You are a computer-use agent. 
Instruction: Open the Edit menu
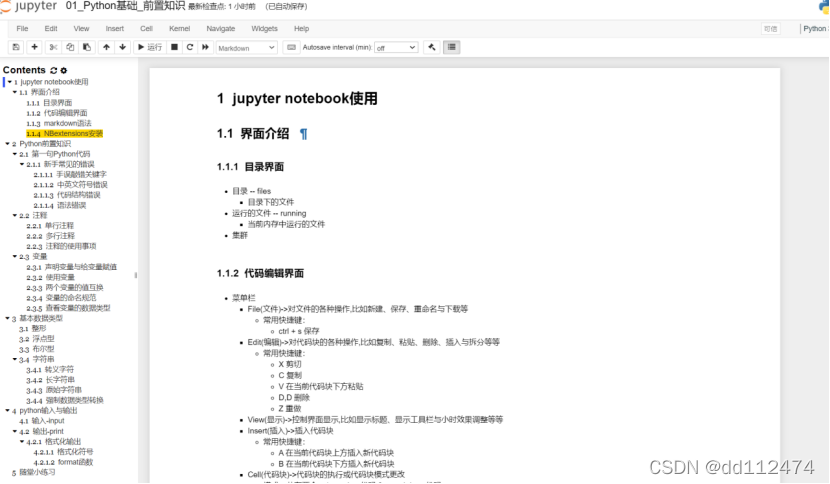click(51, 29)
